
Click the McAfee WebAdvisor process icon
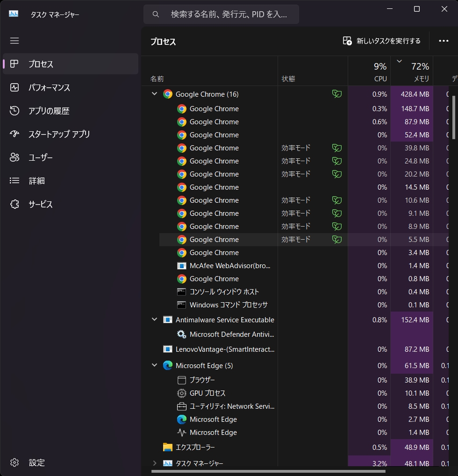[182, 266]
